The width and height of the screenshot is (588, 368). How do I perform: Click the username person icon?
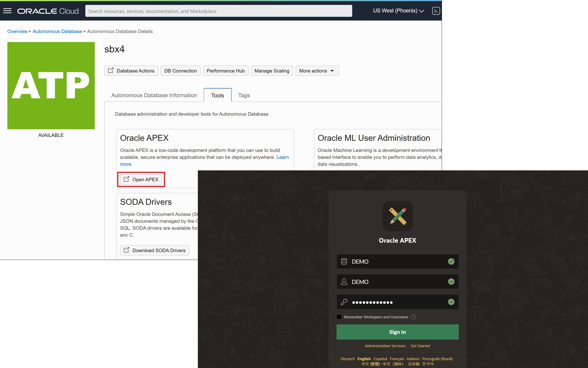pos(344,282)
